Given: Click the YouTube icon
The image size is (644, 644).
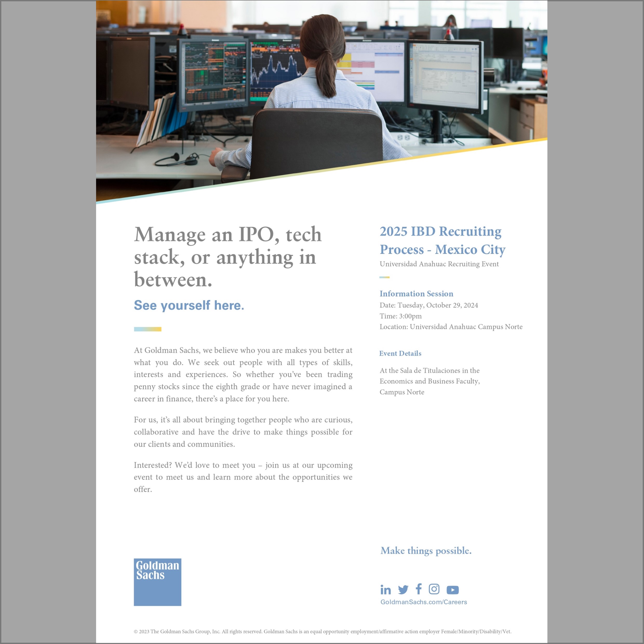Looking at the screenshot, I should click(x=452, y=590).
